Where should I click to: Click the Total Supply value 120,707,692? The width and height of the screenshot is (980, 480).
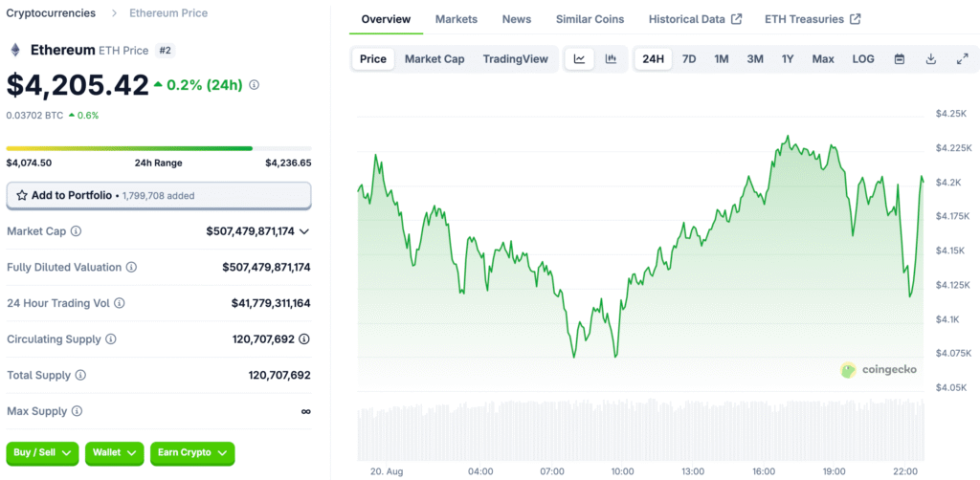tap(279, 375)
